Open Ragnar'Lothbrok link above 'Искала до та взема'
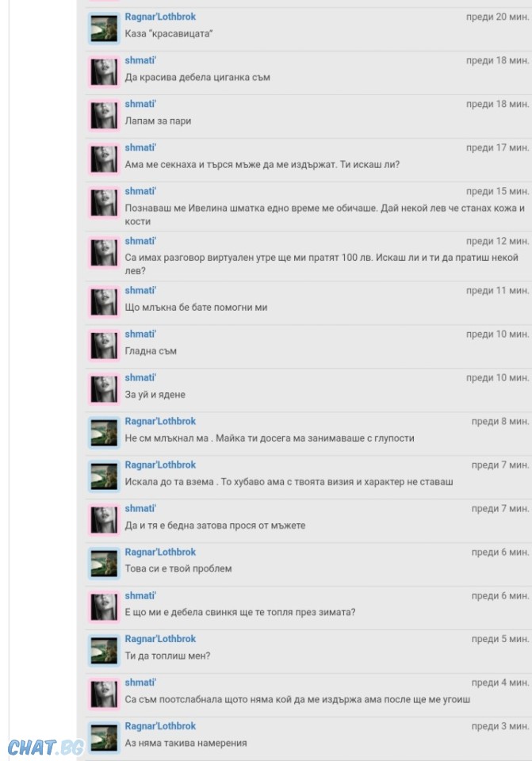Image resolution: width=532 pixels, height=761 pixels. [x=160, y=465]
